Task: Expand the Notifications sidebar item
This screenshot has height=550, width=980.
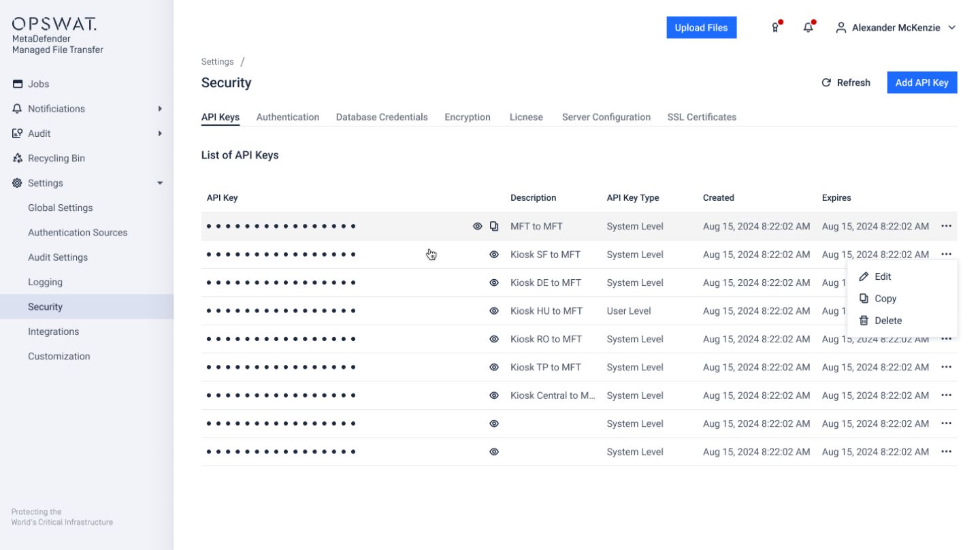Action: click(160, 108)
